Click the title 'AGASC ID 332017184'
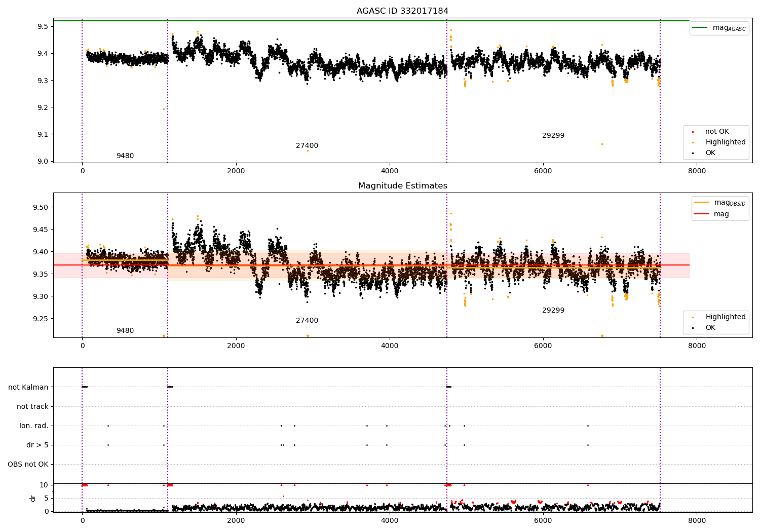Screen dimensions: 760x532 click(x=402, y=11)
